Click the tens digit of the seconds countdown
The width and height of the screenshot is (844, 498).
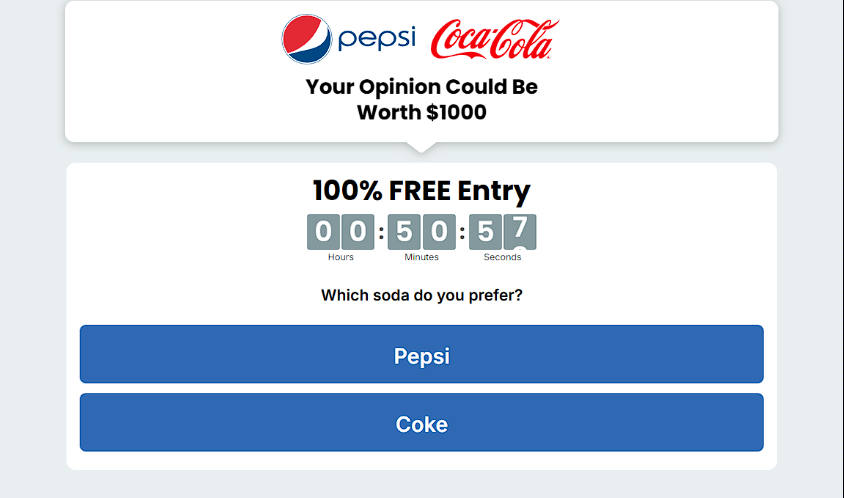tap(485, 232)
